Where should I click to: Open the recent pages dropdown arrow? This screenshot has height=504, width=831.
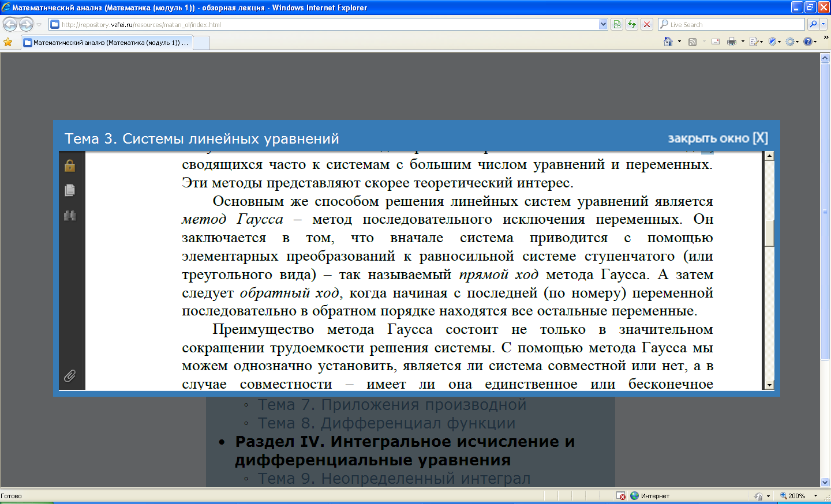(39, 25)
